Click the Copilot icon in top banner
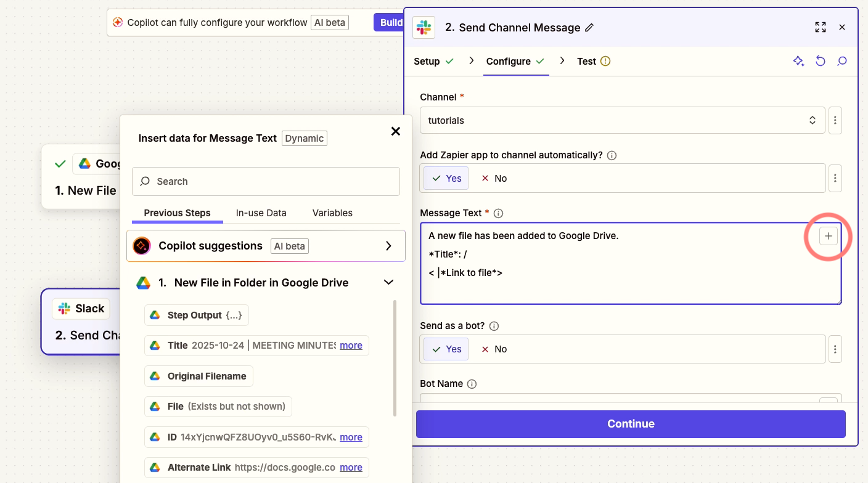868x483 pixels. (x=118, y=22)
